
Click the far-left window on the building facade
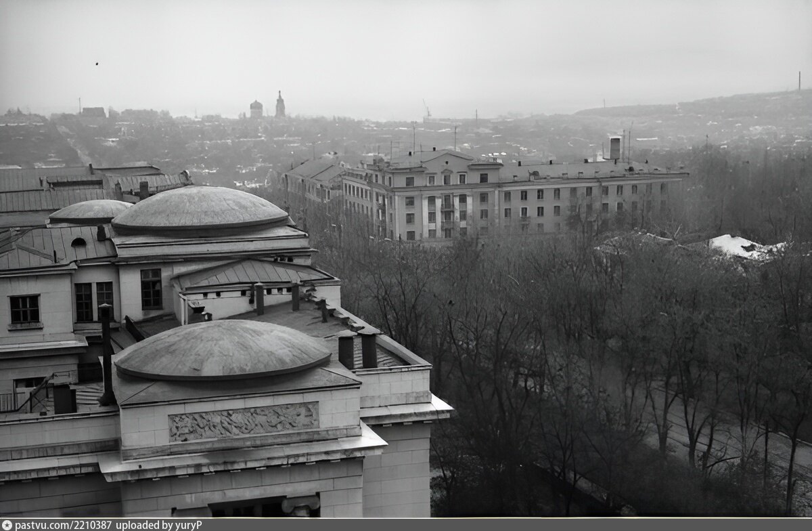point(24,309)
